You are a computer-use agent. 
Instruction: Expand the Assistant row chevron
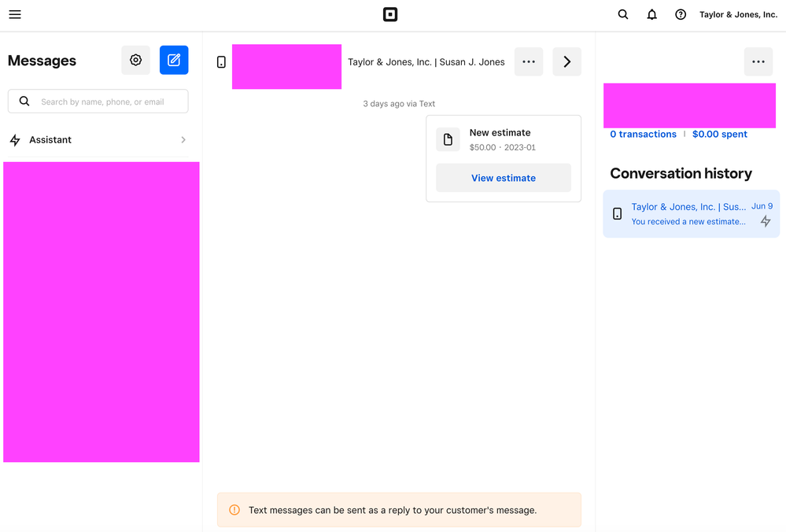coord(183,140)
